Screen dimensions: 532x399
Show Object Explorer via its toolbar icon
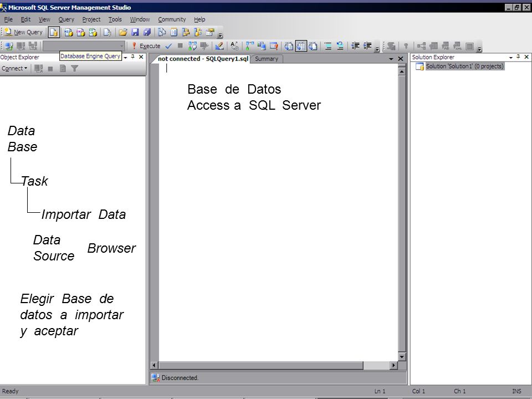coord(186,32)
